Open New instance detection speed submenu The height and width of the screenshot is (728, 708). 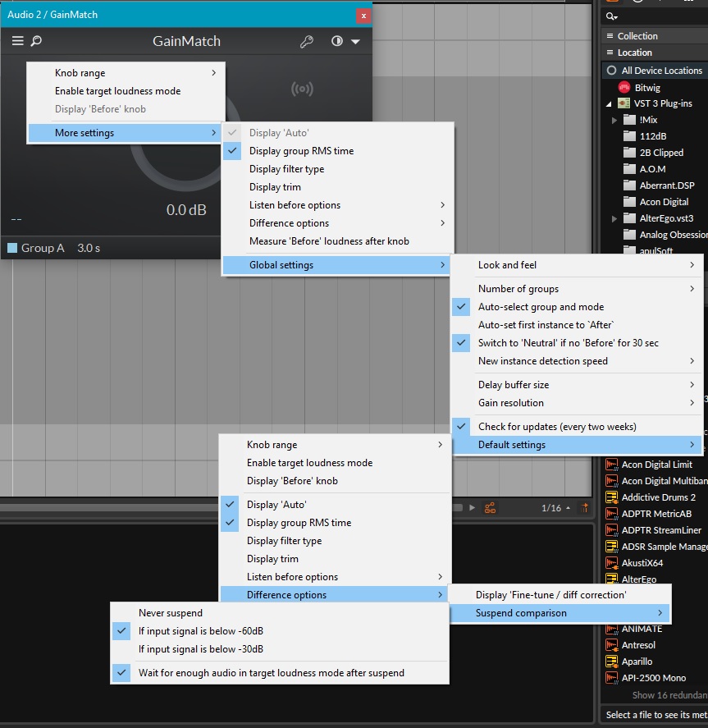point(578,361)
